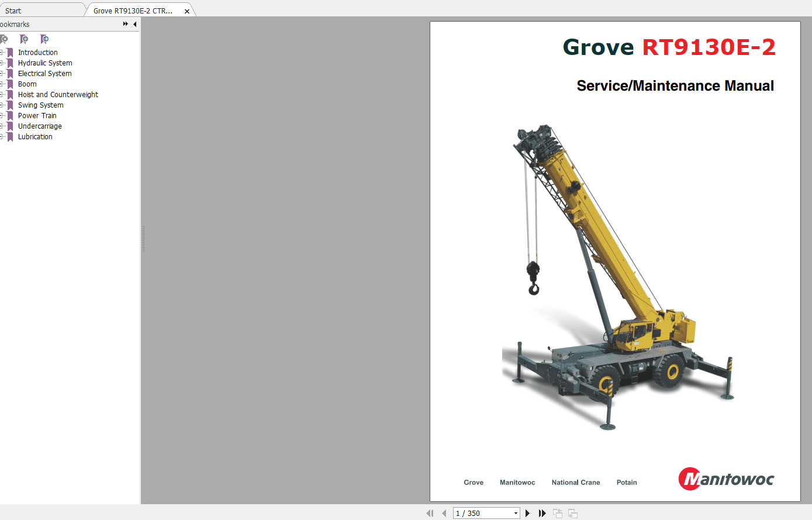This screenshot has height=520, width=812.
Task: Jump to the last page
Action: pos(542,513)
